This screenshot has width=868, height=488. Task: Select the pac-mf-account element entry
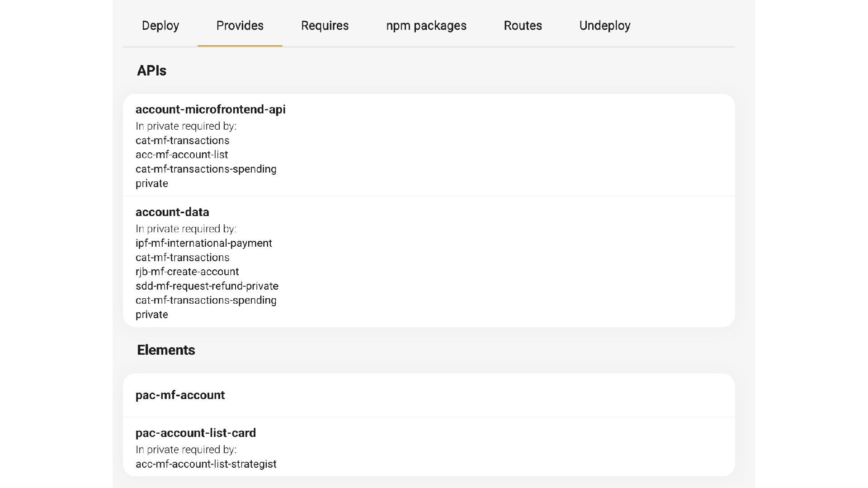(180, 395)
